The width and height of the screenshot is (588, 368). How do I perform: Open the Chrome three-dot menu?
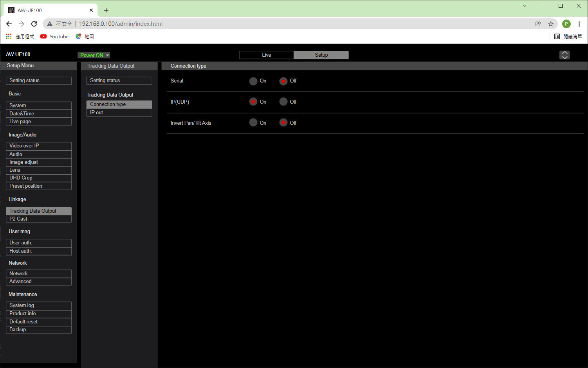579,24
